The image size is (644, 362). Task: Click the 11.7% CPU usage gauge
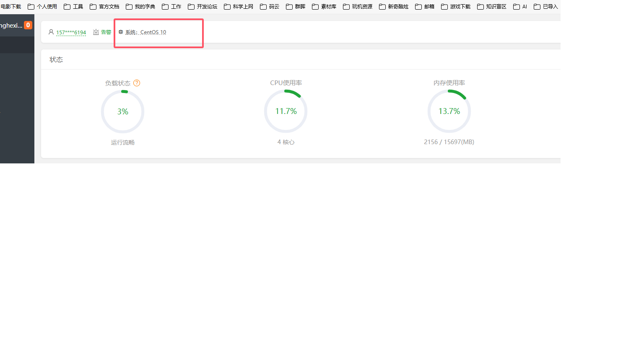tap(286, 111)
